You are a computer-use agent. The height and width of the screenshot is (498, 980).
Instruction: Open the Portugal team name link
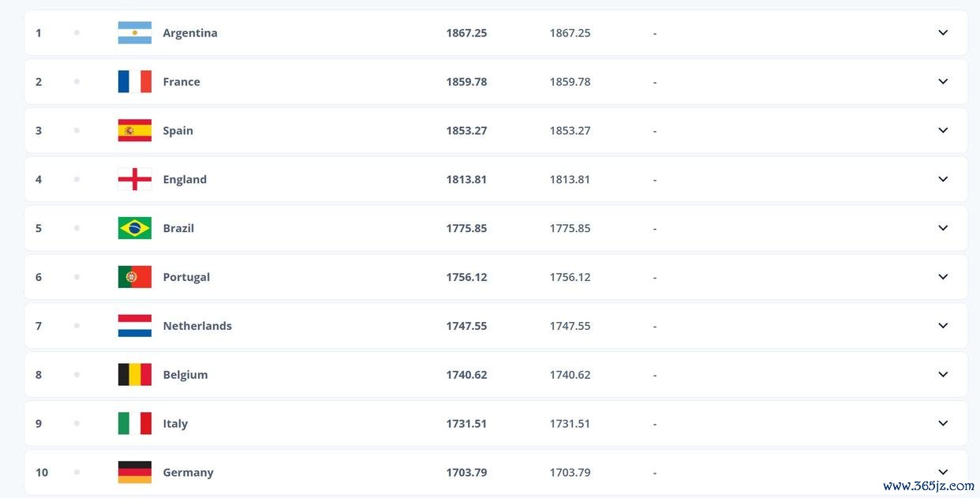pyautogui.click(x=186, y=277)
